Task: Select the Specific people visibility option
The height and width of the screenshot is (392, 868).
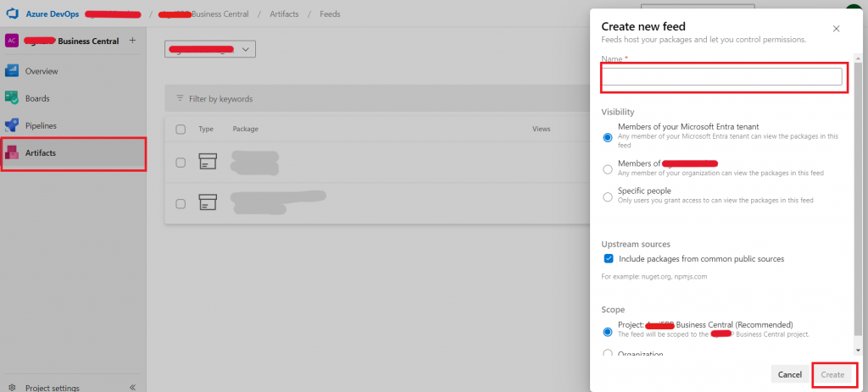Action: [608, 196]
